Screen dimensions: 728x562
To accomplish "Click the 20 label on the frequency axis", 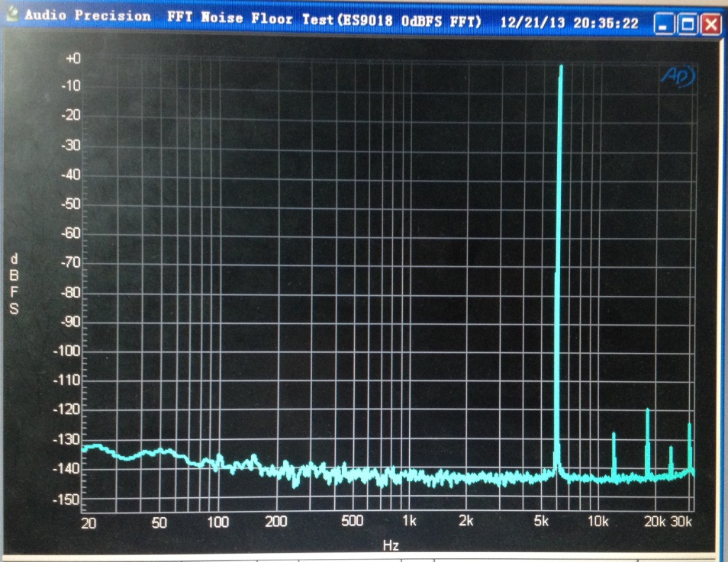I will coord(89,523).
